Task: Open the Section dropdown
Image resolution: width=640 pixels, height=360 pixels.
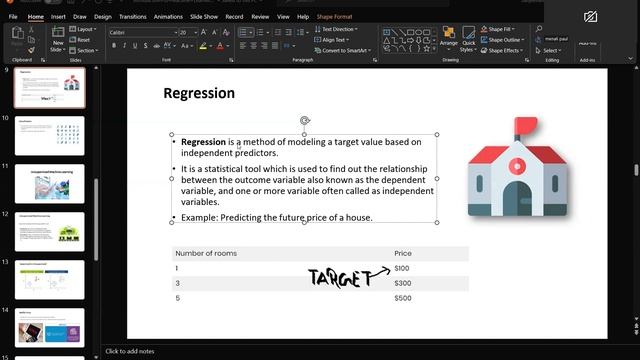Action: (x=84, y=51)
